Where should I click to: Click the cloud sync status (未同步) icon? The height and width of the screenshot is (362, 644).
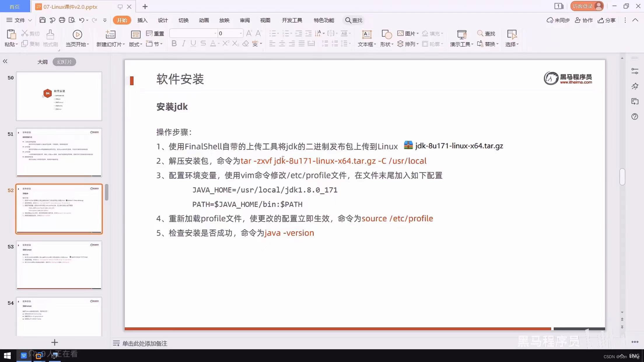pyautogui.click(x=558, y=20)
